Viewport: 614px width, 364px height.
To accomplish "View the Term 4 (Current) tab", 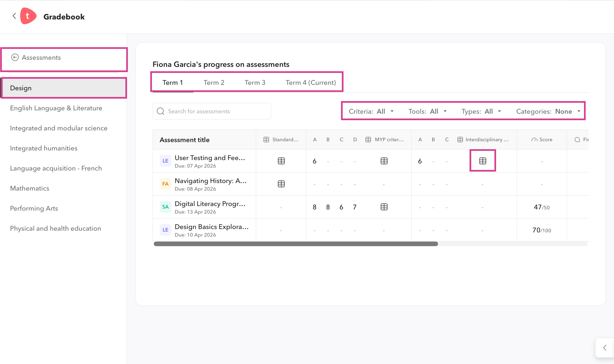I will (x=311, y=82).
